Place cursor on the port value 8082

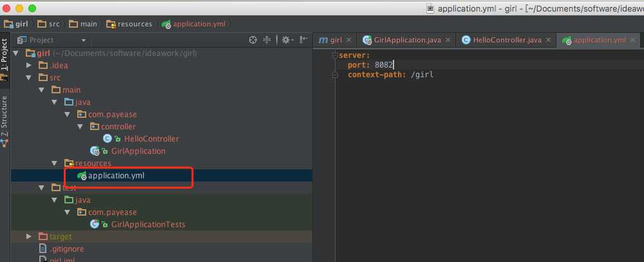(x=384, y=65)
